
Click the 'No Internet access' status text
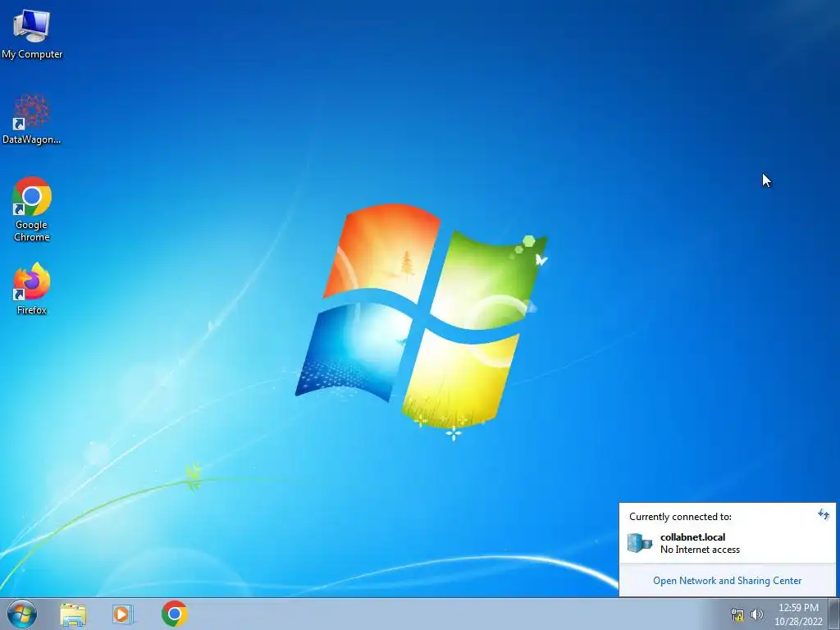tap(700, 550)
